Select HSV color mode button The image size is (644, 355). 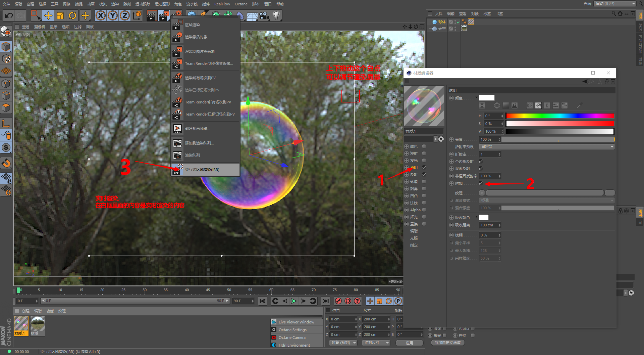click(538, 105)
